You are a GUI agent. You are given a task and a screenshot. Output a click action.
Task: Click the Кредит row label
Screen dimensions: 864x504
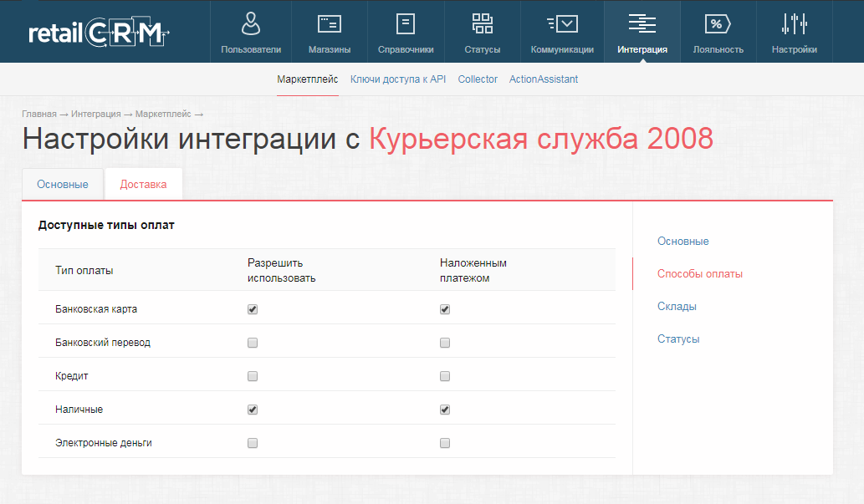click(x=72, y=376)
